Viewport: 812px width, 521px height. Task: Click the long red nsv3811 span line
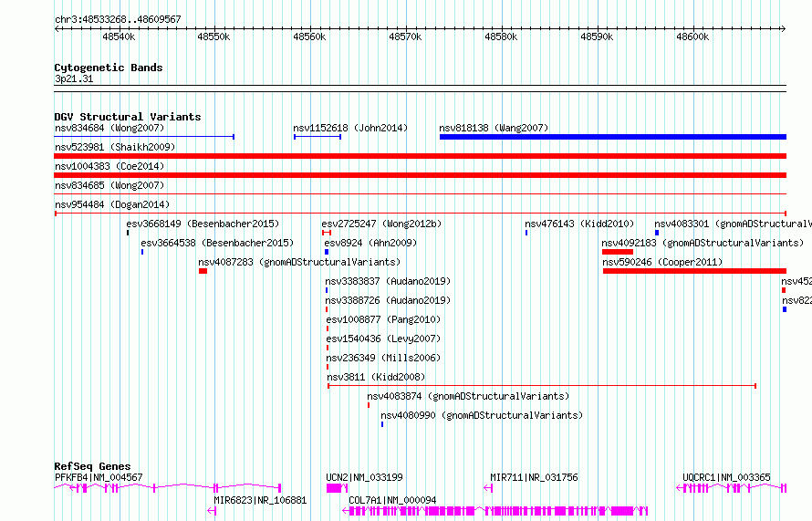(542, 386)
